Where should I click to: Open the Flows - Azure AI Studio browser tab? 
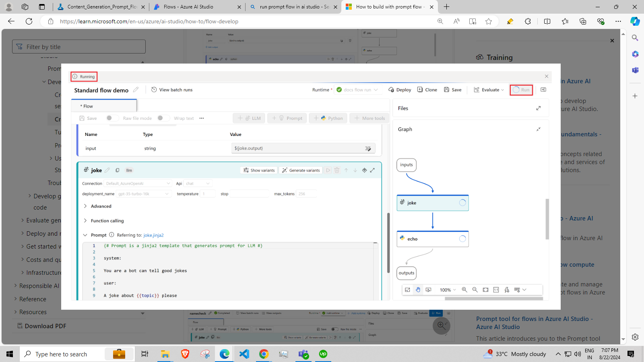tap(189, 7)
